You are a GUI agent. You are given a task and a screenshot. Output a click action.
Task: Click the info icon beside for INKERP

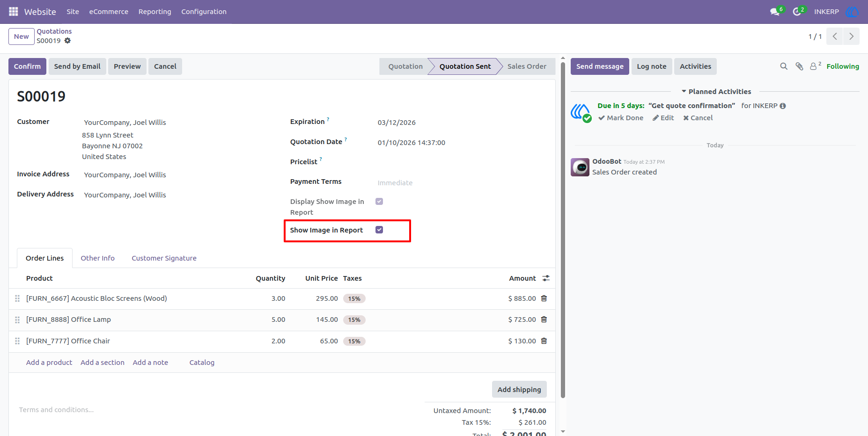click(783, 106)
